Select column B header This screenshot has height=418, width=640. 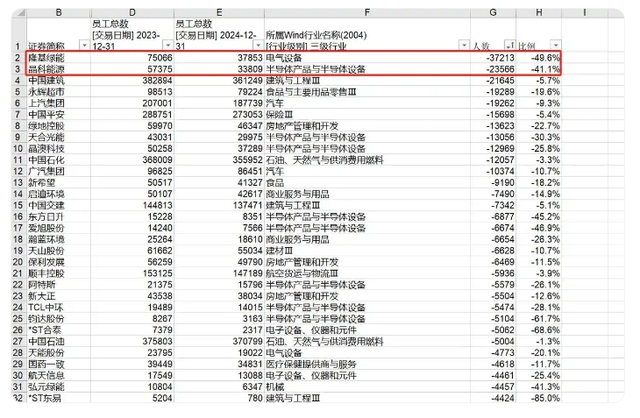coord(59,13)
